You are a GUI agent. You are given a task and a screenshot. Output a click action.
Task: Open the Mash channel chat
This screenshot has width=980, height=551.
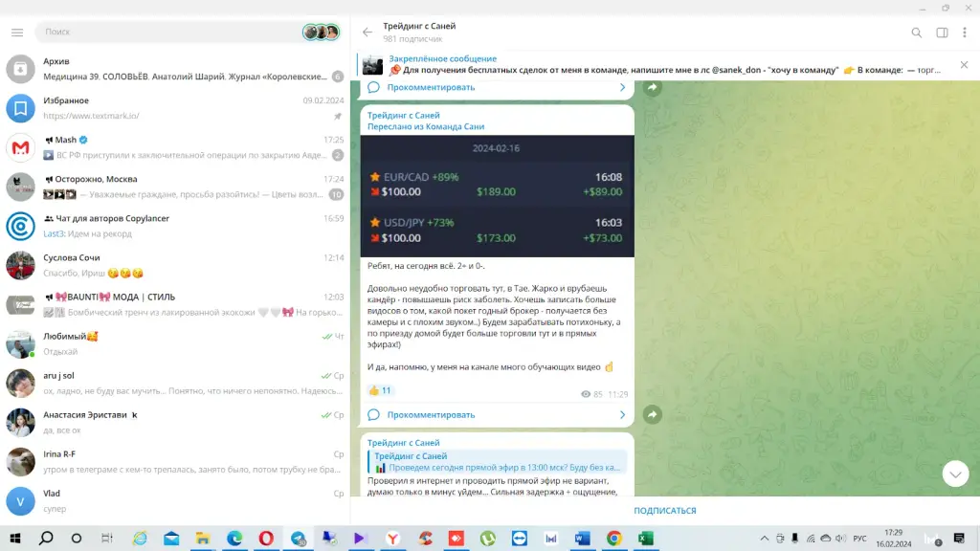click(x=175, y=147)
